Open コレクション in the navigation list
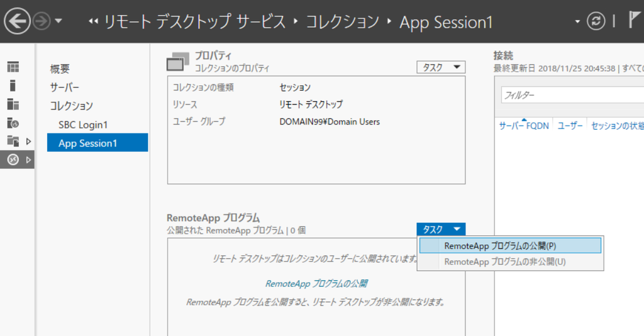This screenshot has height=336, width=644. coord(72,106)
